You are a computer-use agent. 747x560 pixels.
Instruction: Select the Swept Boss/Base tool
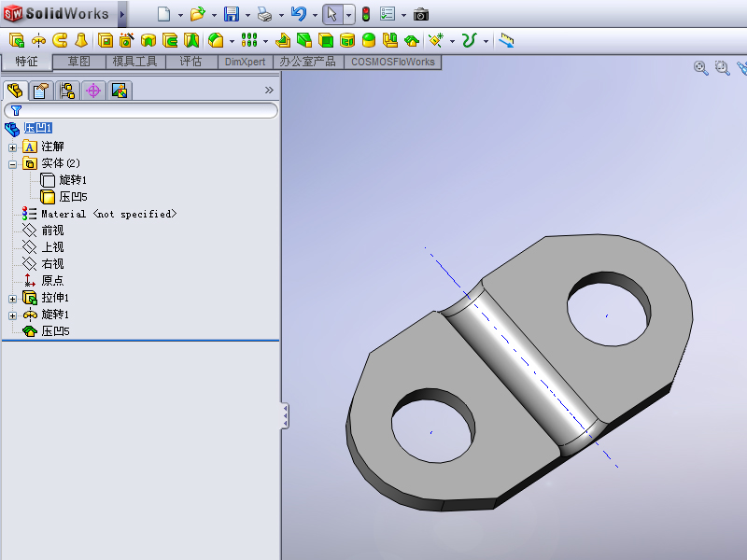pos(60,40)
